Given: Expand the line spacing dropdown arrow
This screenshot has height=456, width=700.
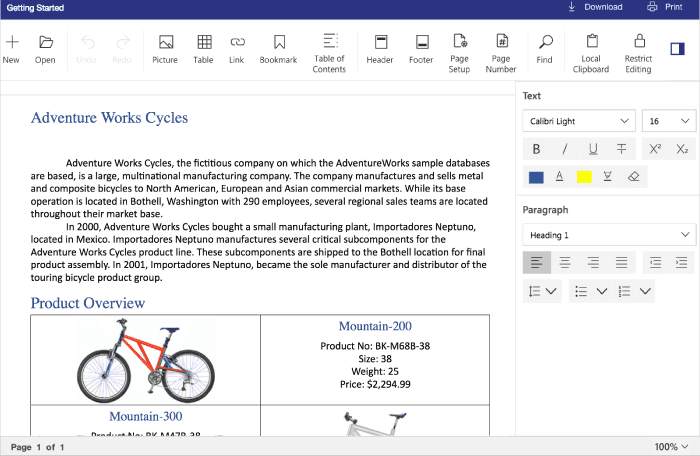Looking at the screenshot, I should (x=551, y=292).
